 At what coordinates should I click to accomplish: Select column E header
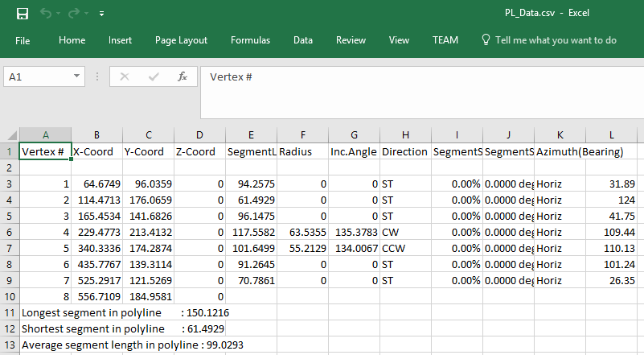coord(251,134)
